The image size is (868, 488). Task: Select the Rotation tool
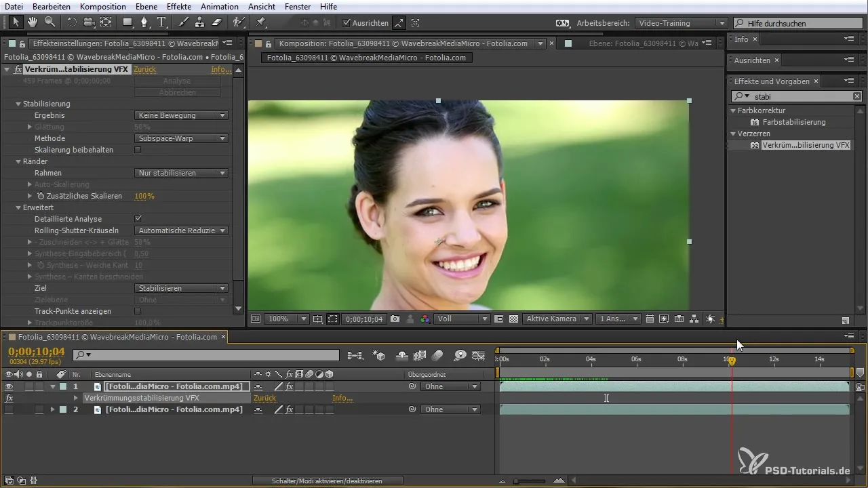(72, 22)
